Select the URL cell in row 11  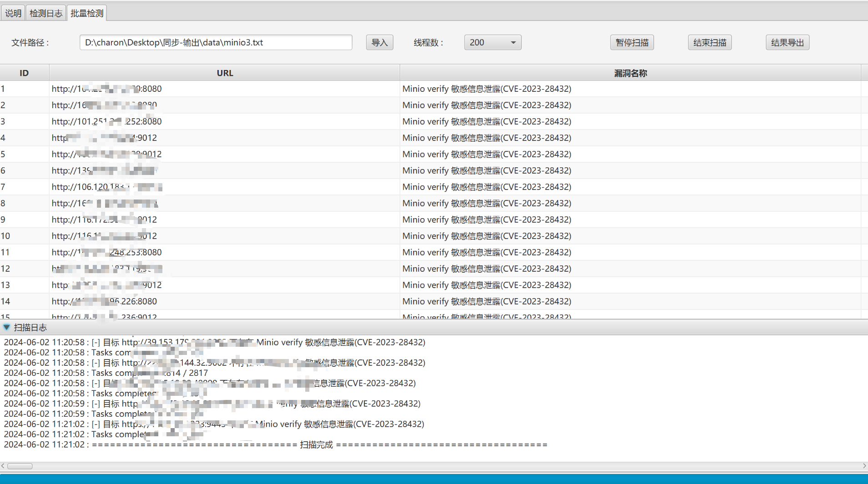[225, 252]
